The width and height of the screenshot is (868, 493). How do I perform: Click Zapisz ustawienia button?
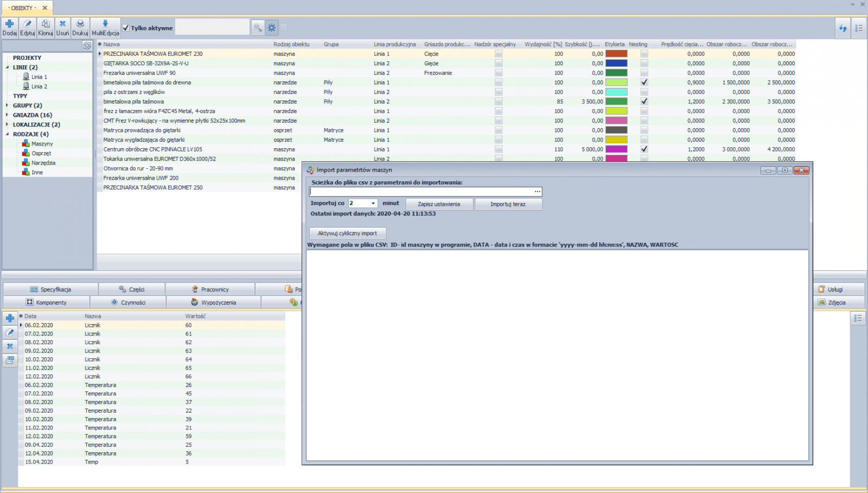click(439, 204)
